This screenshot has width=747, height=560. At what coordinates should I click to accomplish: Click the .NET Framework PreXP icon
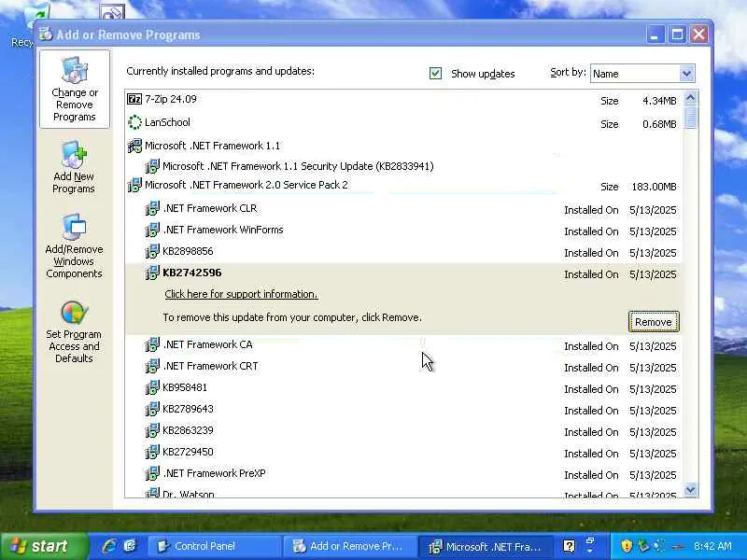[152, 473]
